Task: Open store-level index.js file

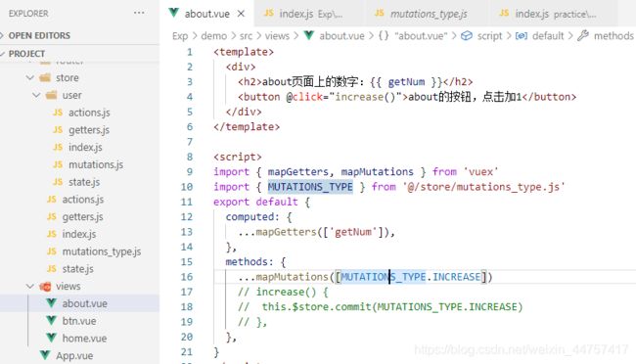Action: pos(79,234)
